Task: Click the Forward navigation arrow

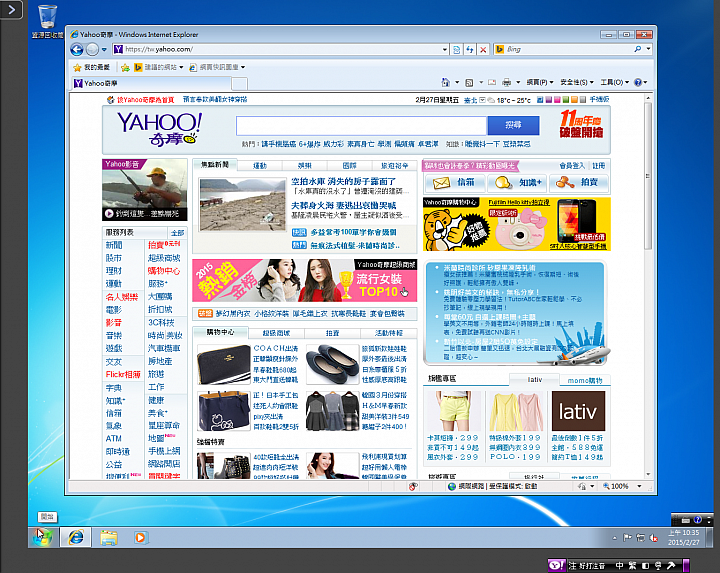Action: [x=92, y=49]
